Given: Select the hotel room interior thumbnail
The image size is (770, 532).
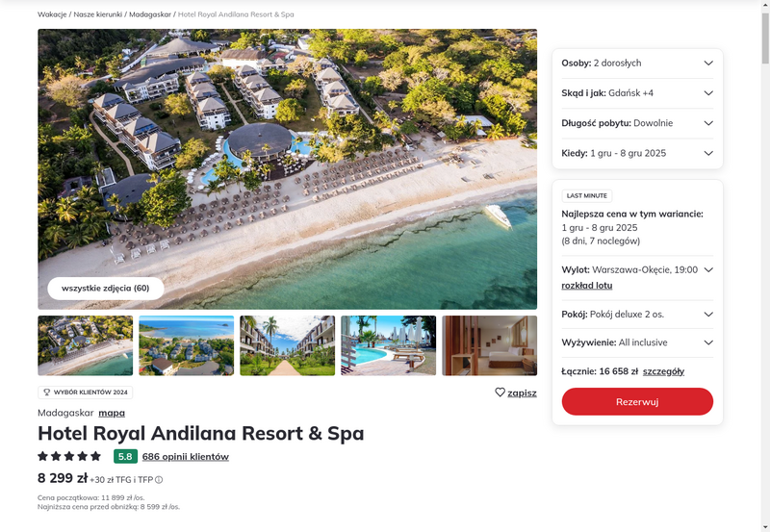Looking at the screenshot, I should click(x=490, y=345).
